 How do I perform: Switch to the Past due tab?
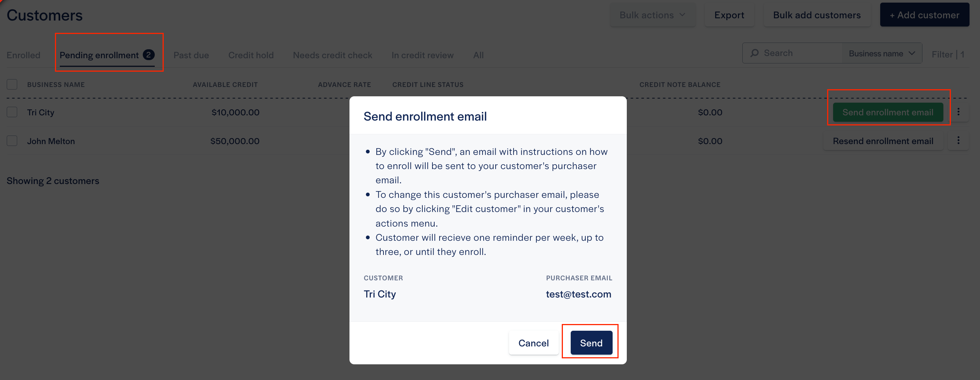pyautogui.click(x=191, y=55)
